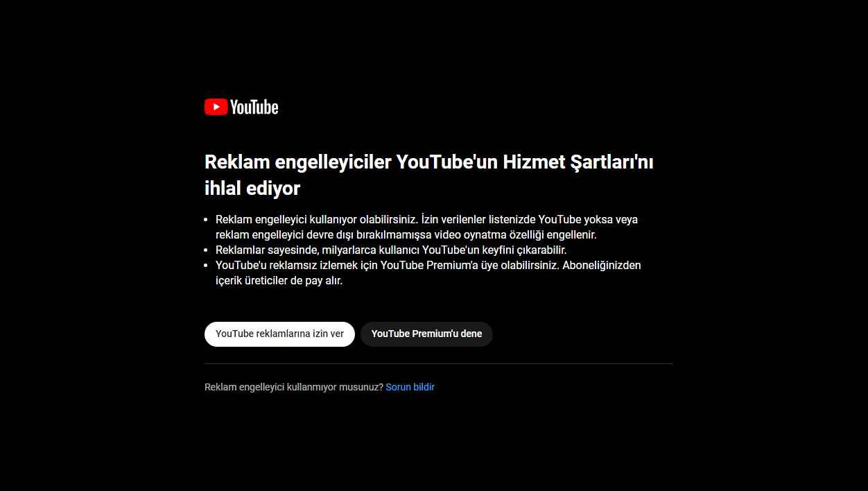Image resolution: width=868 pixels, height=491 pixels.
Task: Click the "YouTube'u reklamsız izlemek için" bullet line
Action: click(x=296, y=265)
